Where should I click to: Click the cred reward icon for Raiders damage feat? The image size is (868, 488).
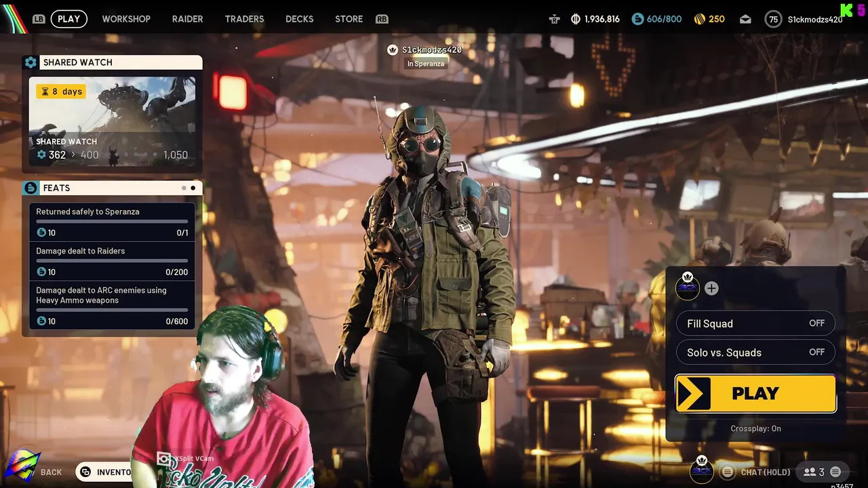41,272
